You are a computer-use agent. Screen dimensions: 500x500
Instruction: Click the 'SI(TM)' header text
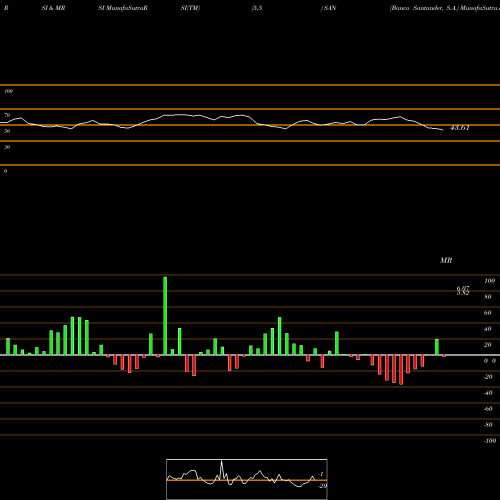pos(190,8)
